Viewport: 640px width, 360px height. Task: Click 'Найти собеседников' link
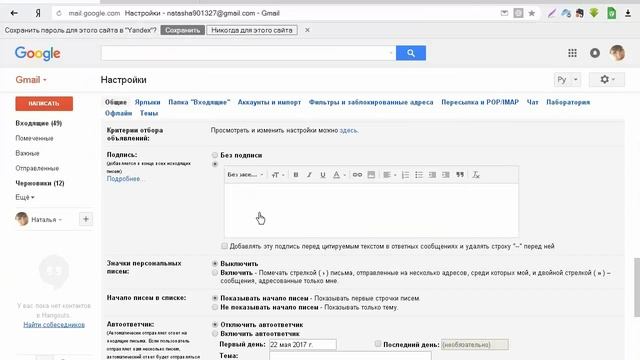click(54, 325)
